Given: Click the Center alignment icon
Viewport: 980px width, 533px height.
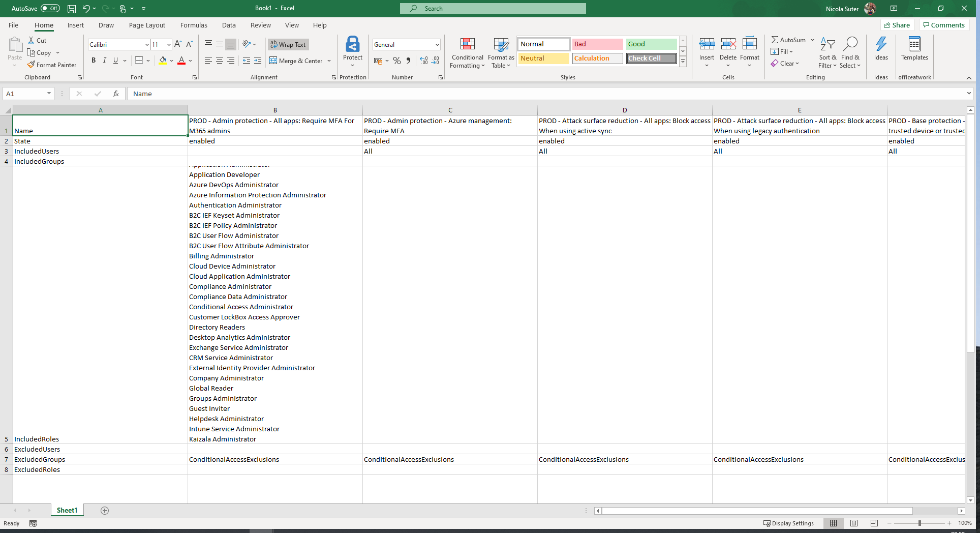Looking at the screenshot, I should tap(220, 61).
